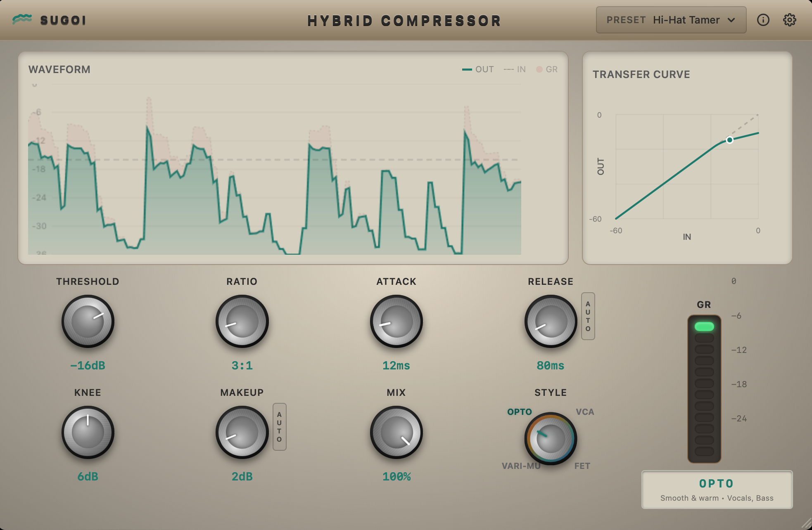Select the GR legend indicator
Screen dimensions: 812x530
point(547,69)
